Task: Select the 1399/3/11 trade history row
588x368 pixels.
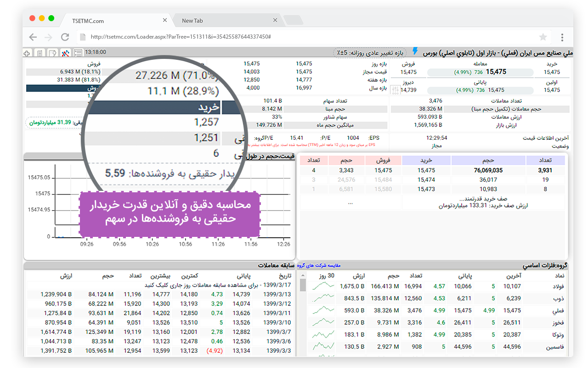Action: coord(160,313)
